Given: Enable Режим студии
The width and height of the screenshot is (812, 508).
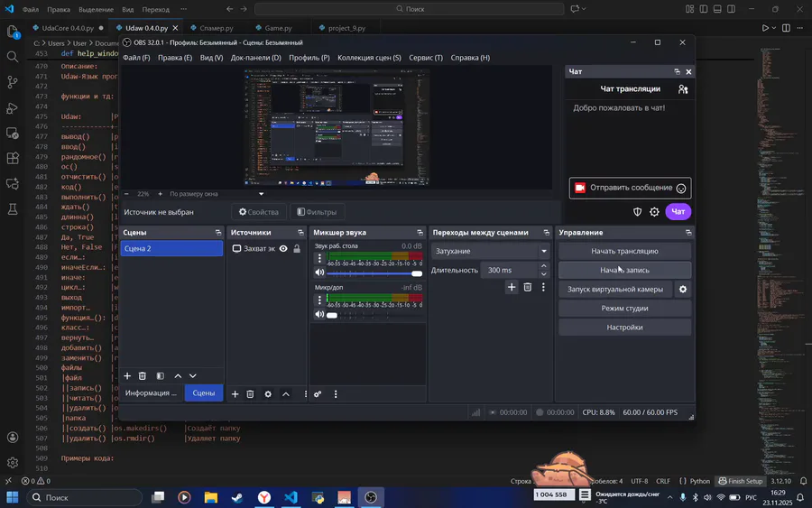Looking at the screenshot, I should [624, 308].
